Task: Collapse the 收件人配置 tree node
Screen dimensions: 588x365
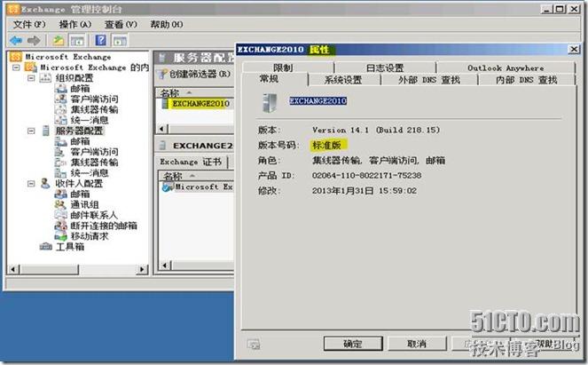Action: (31, 183)
